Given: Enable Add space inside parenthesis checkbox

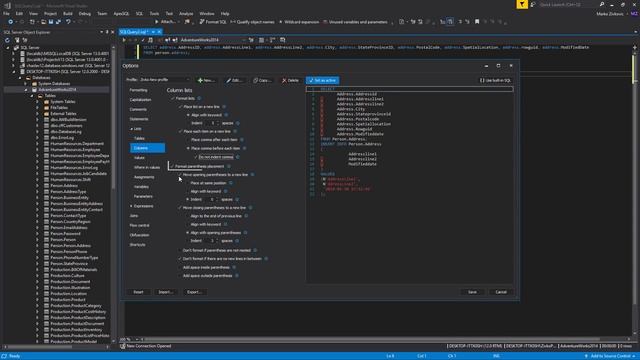Looking at the screenshot, I should coord(180,268).
